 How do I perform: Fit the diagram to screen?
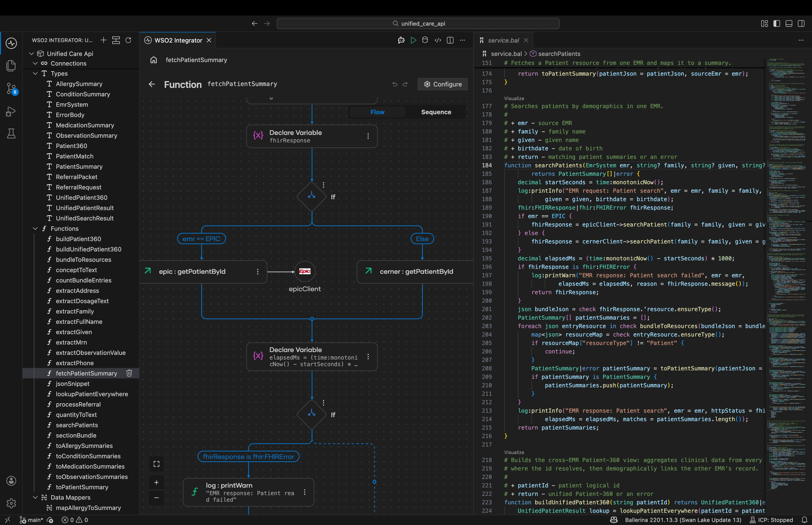[156, 464]
